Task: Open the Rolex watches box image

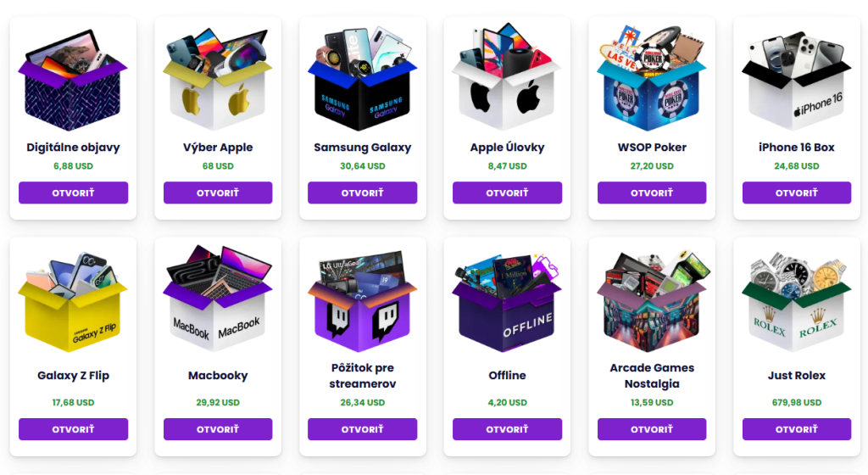Action: tap(797, 302)
